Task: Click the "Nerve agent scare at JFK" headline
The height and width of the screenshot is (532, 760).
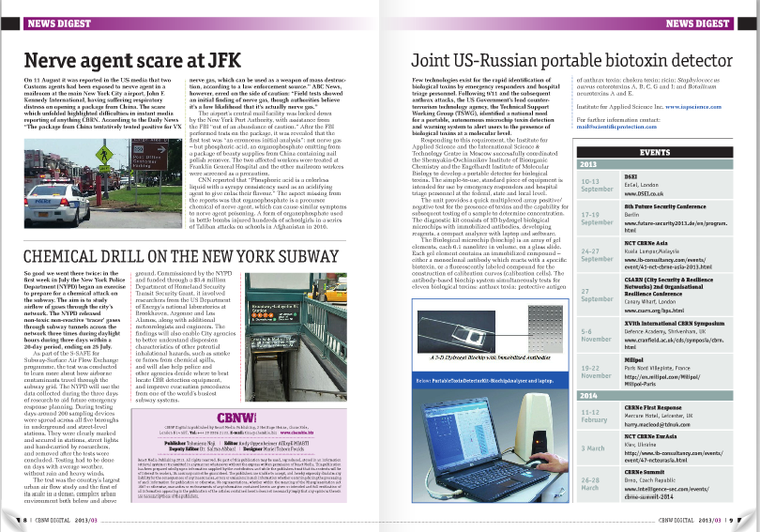Action: coord(129,62)
